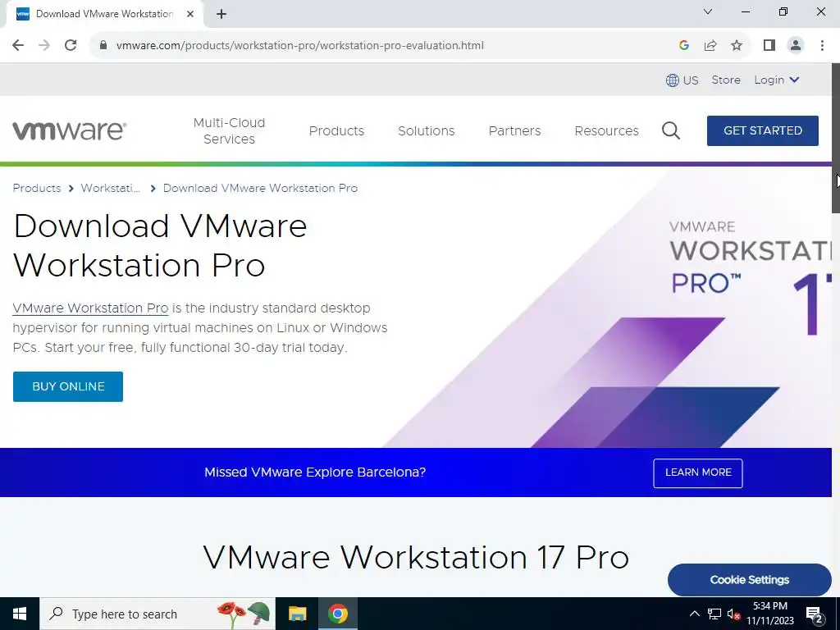The width and height of the screenshot is (840, 630).
Task: Open File Explorer from taskbar
Action: tap(297, 614)
